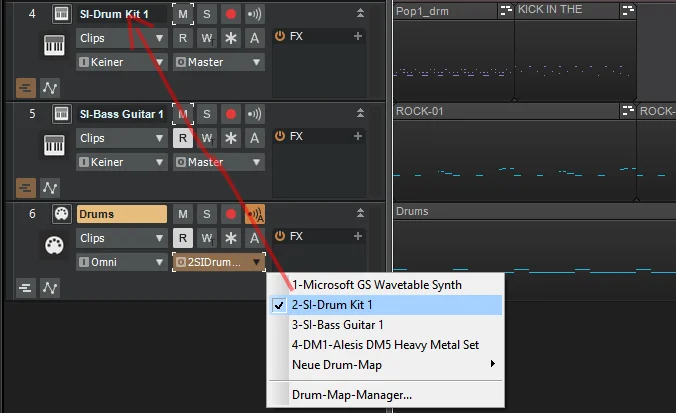Collapse the SI-Drum Kit 1 track with the restore arrows
Image resolution: width=676 pixels, height=413 pixels.
tap(360, 13)
